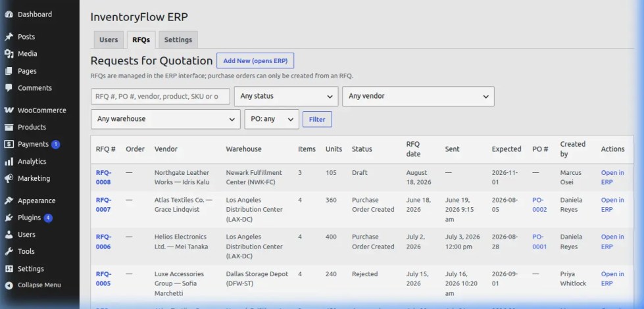Click Marcus Osei creator cell
Image resolution: width=644 pixels, height=309 pixels.
coord(571,178)
